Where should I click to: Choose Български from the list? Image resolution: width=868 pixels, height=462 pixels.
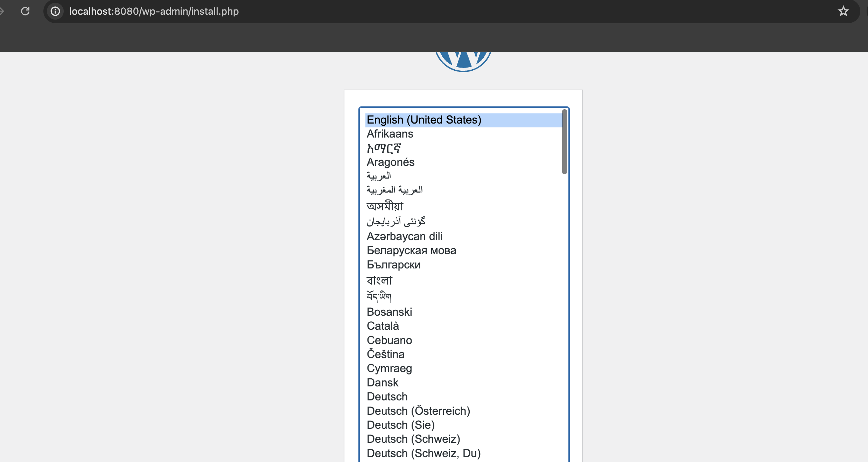tap(393, 265)
